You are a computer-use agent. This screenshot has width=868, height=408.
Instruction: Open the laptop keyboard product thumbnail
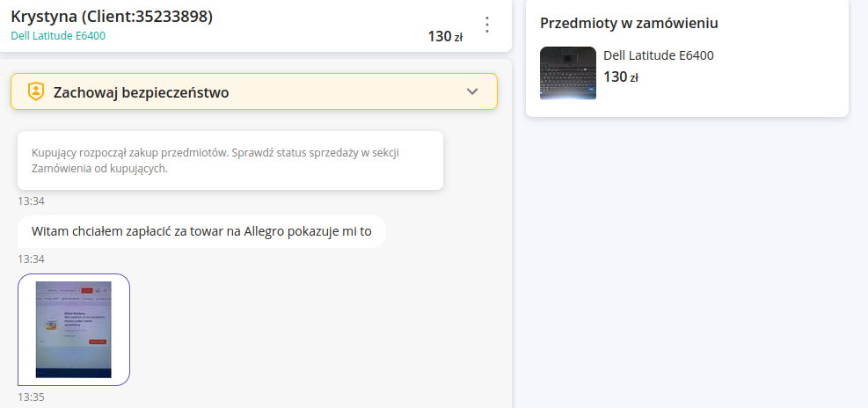pyautogui.click(x=568, y=73)
